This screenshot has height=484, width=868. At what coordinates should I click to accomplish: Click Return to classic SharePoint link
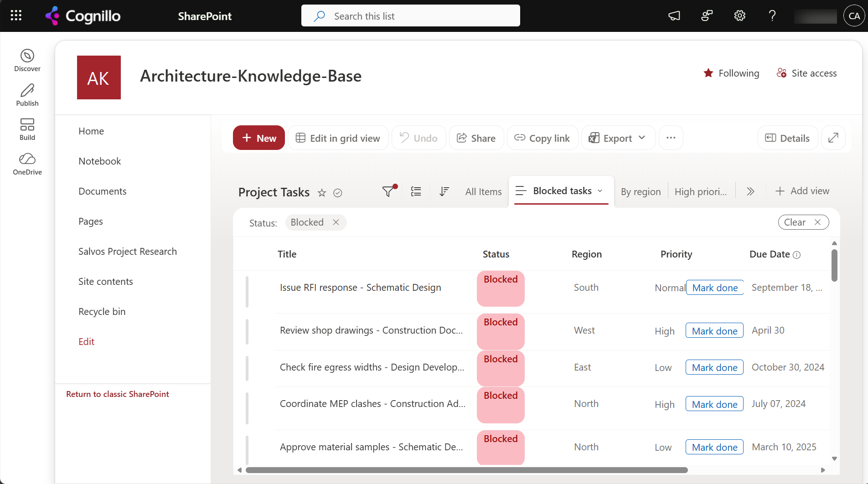point(118,394)
